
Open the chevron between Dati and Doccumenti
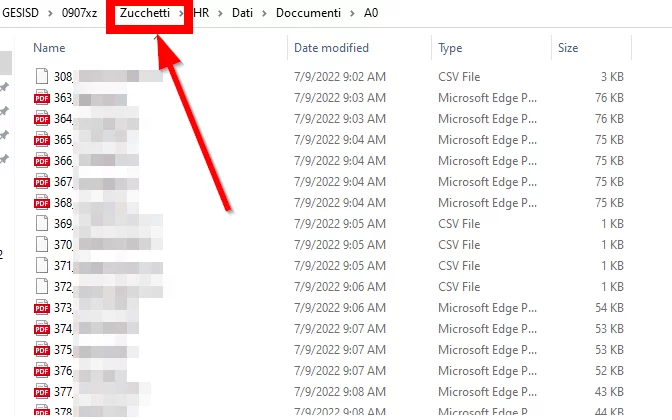[264, 12]
